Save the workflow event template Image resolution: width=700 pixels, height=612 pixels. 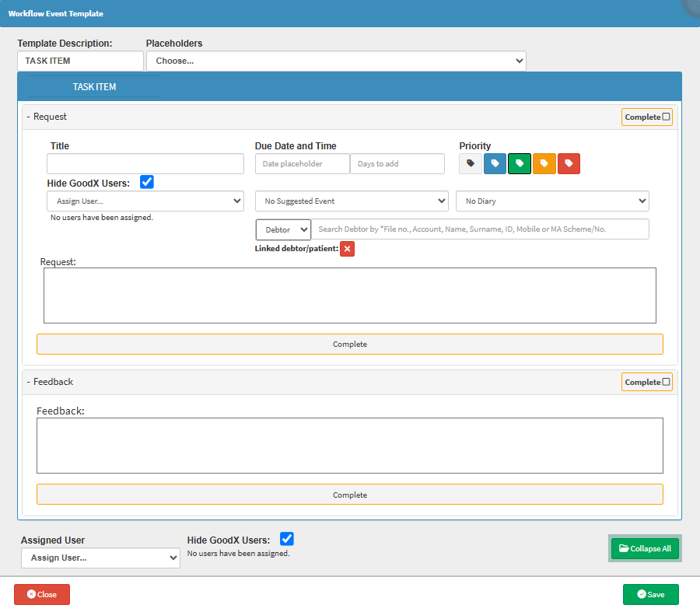[x=650, y=594]
